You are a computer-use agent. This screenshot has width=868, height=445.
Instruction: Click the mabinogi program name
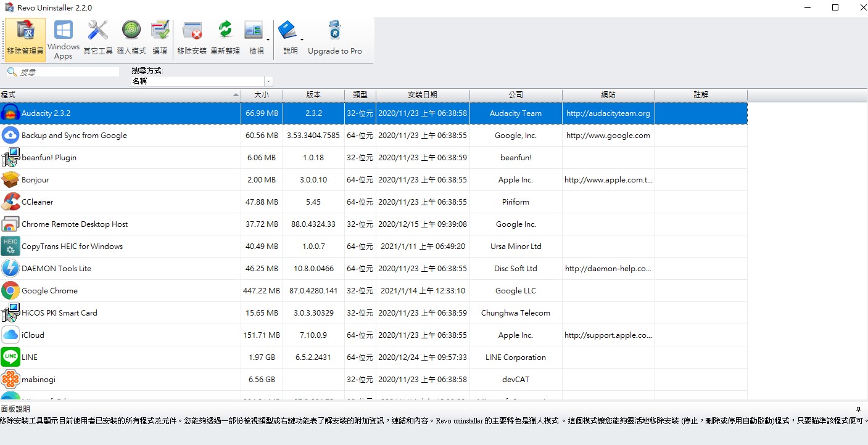38,380
